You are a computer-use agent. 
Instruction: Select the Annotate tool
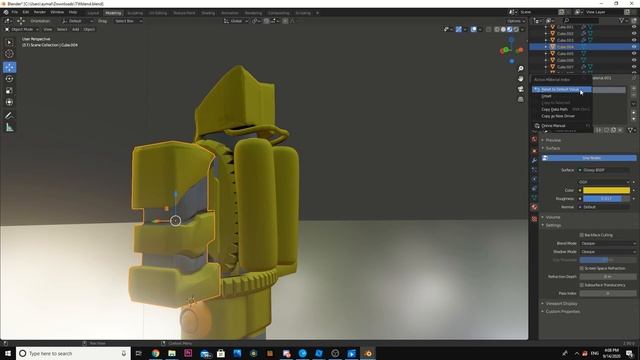9,116
